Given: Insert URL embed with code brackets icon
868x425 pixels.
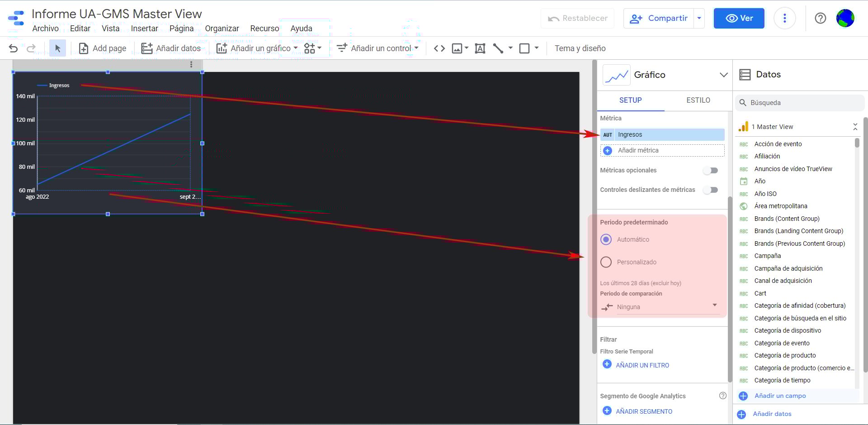Looking at the screenshot, I should tap(439, 48).
